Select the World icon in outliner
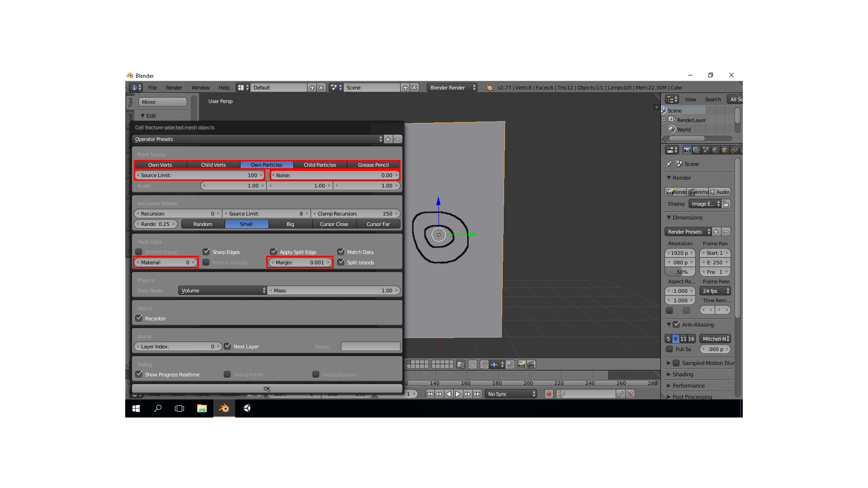 [671, 129]
